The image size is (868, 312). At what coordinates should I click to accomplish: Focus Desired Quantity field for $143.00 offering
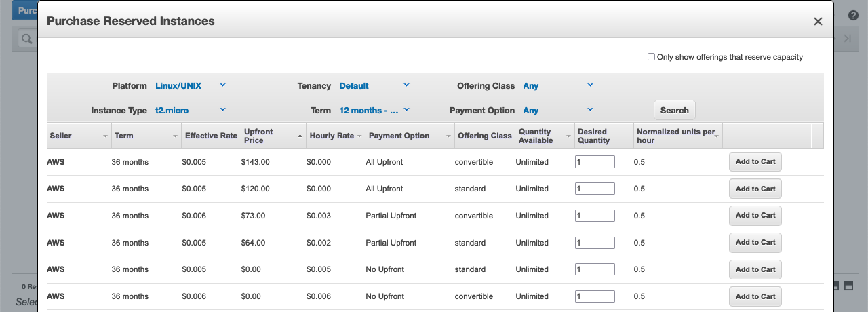tap(595, 161)
